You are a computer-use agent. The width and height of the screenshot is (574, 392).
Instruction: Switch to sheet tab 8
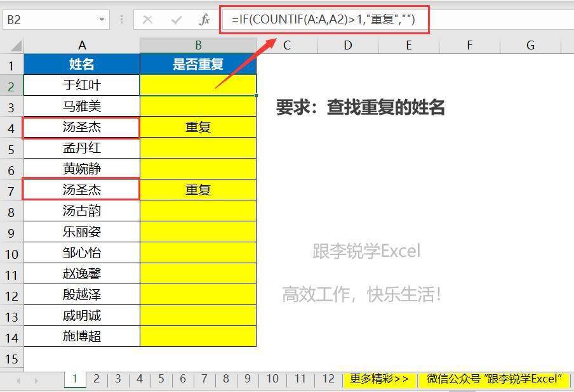coord(226,379)
